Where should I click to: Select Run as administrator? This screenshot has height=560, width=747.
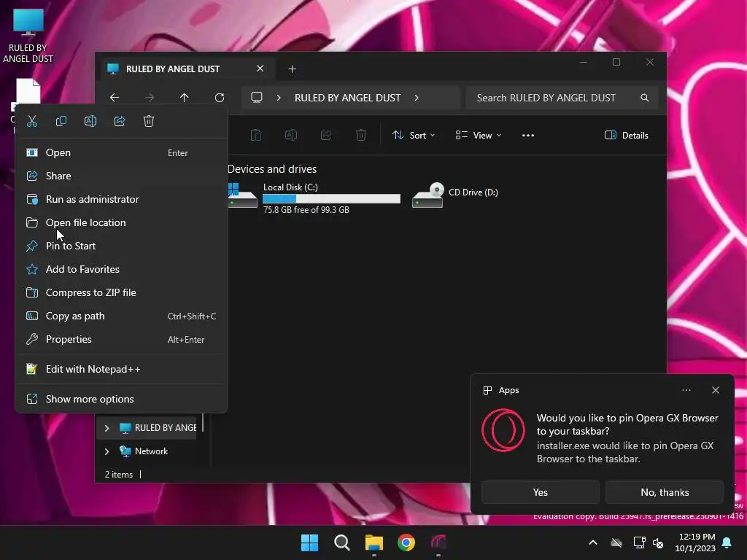(x=122, y=200)
